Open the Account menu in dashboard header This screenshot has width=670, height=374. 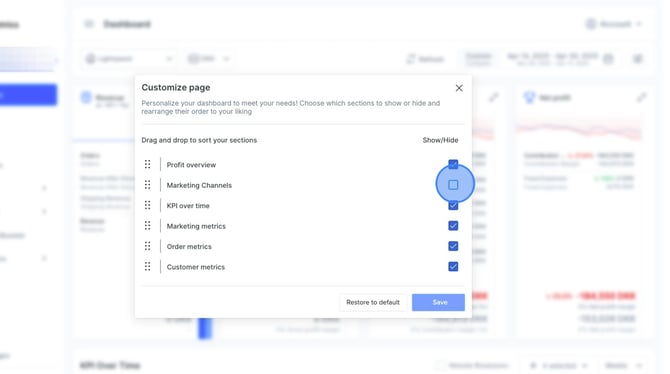[614, 24]
